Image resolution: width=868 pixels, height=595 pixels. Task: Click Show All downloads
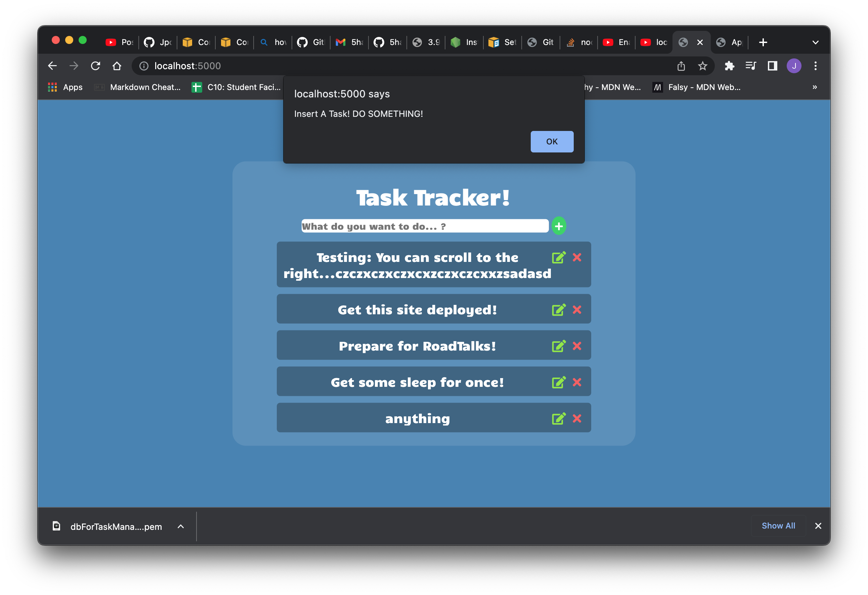point(778,525)
